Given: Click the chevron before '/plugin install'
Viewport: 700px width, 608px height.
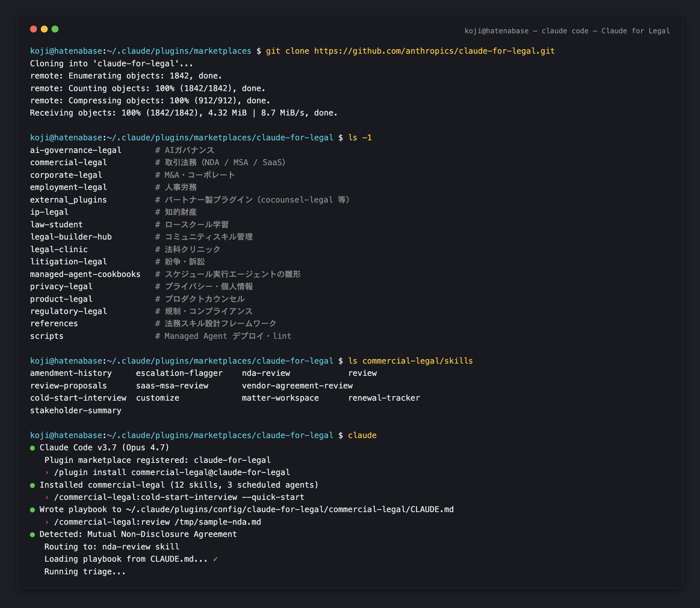Looking at the screenshot, I should pos(47,472).
